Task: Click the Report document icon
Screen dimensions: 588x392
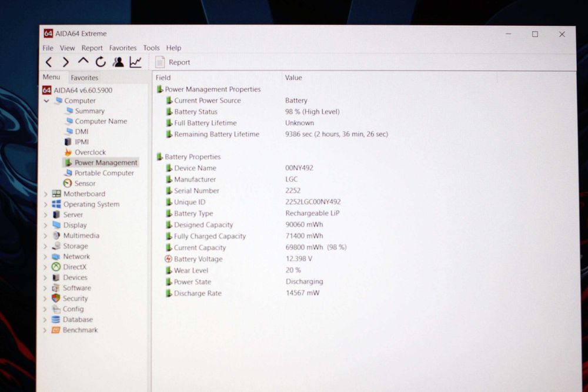Action: 160,62
